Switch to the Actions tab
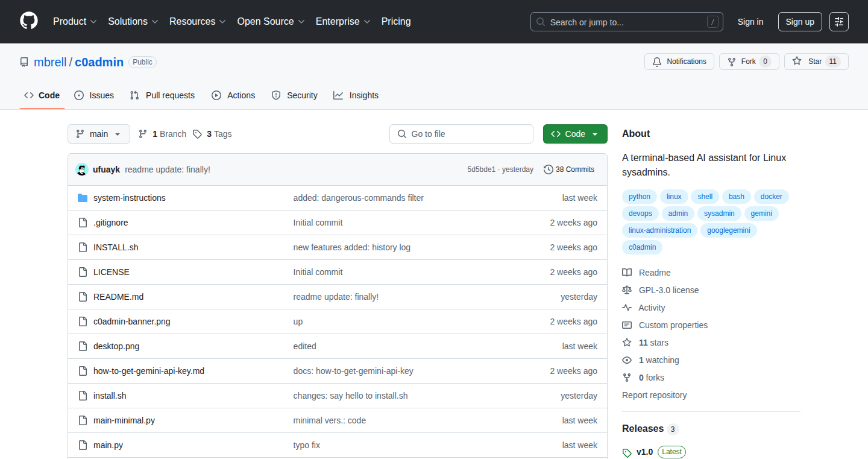Viewport: 868px width, 459px height. click(233, 95)
